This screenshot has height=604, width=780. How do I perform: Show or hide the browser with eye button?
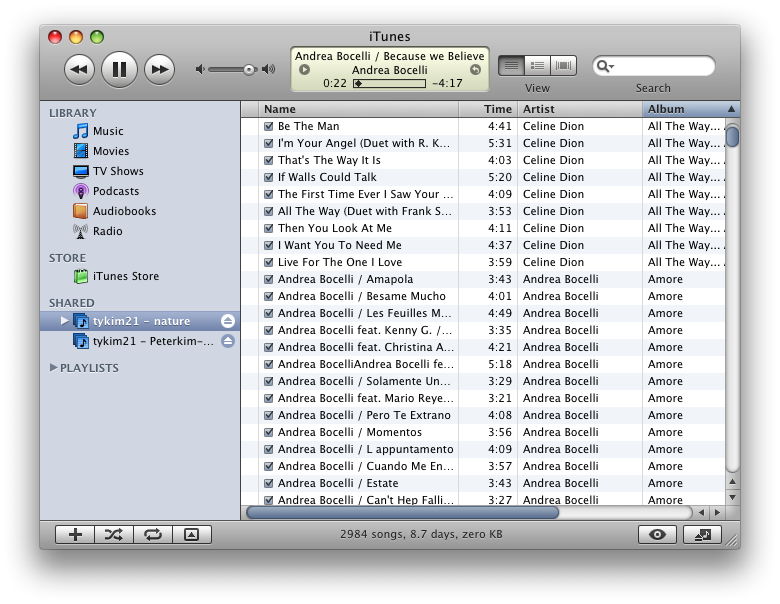tap(657, 535)
